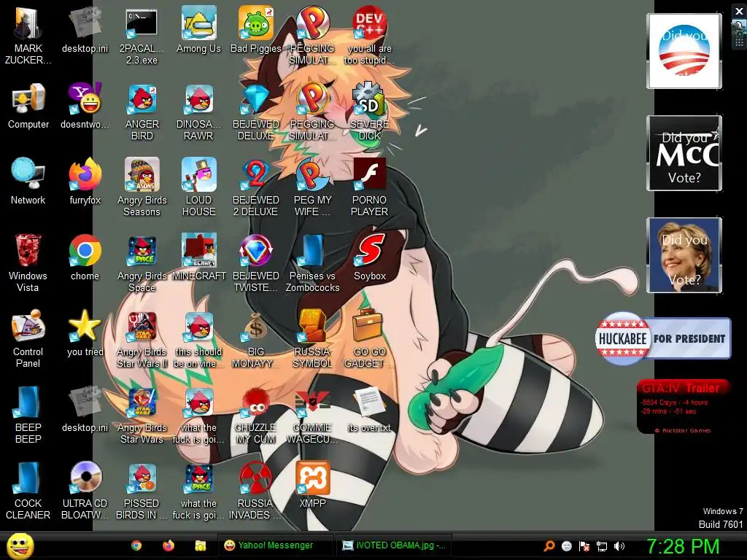The image size is (747, 560).
Task: Open the Yahoo Messenger 'doesntwo...' shortcut
Action: click(x=85, y=106)
